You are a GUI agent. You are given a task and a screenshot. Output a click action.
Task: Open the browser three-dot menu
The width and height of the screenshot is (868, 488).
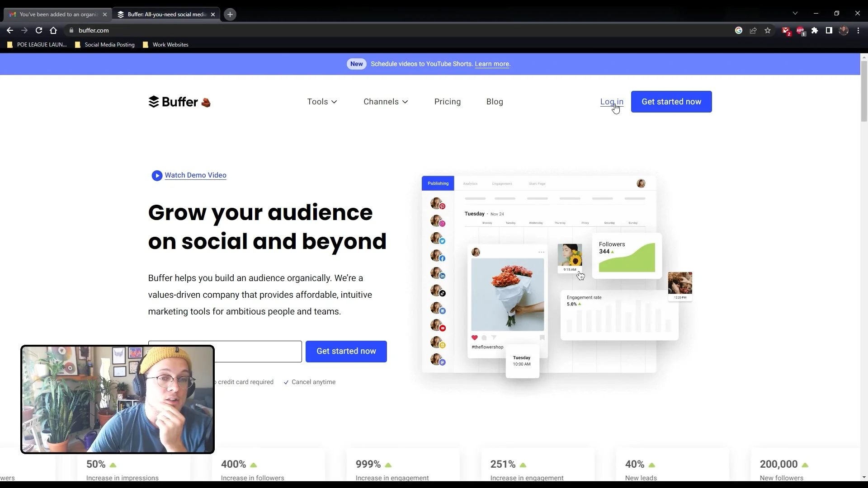point(858,30)
